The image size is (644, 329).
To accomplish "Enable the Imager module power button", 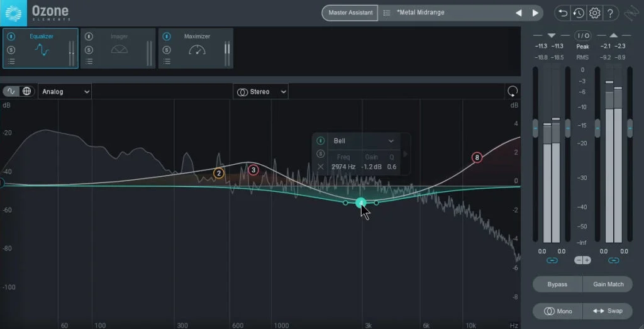I will (x=89, y=36).
